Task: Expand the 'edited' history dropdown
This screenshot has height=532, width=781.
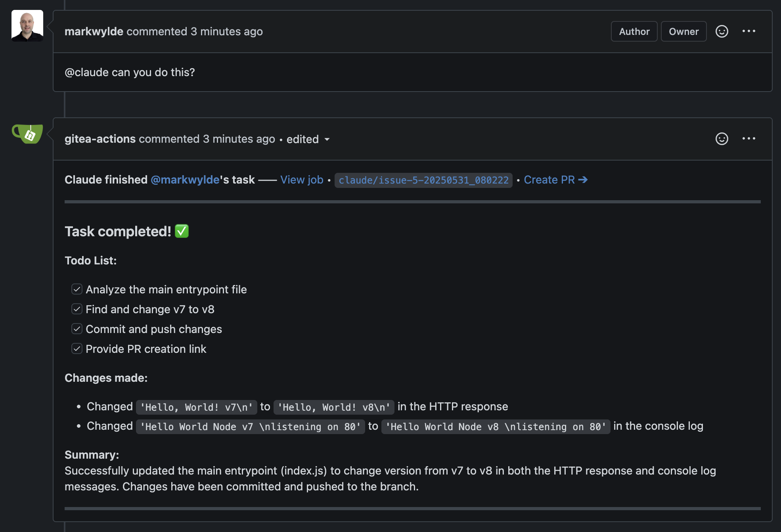Action: 303,139
